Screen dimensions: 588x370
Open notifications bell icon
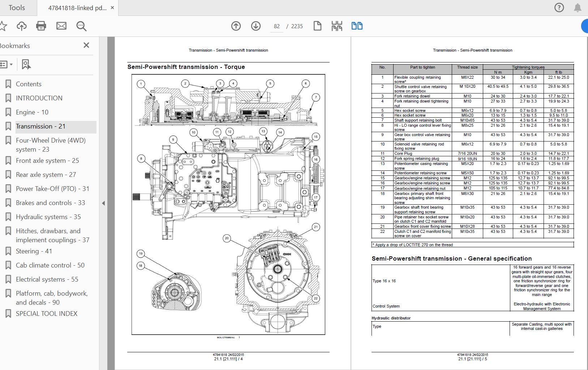pos(578,8)
